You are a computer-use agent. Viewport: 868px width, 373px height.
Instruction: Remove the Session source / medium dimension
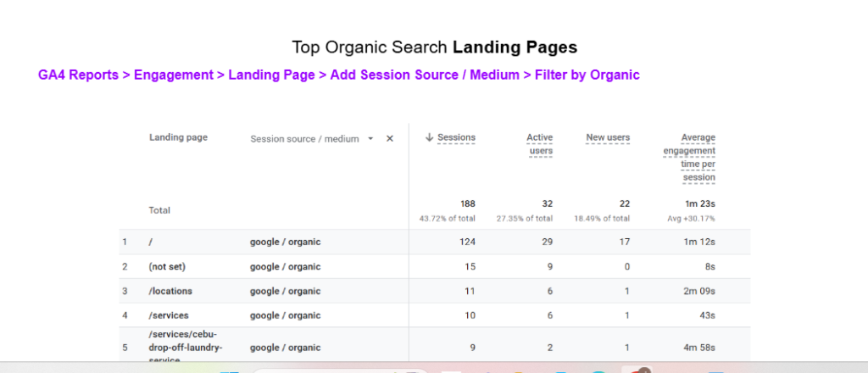(390, 139)
